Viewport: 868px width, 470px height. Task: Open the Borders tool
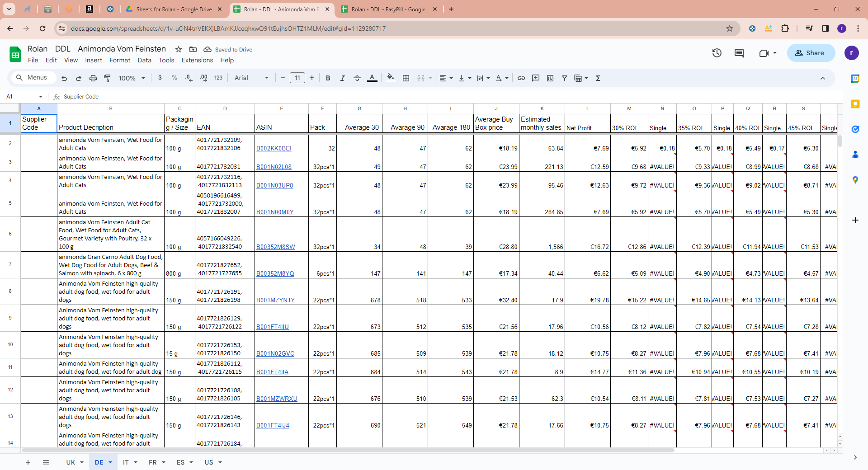pos(406,78)
